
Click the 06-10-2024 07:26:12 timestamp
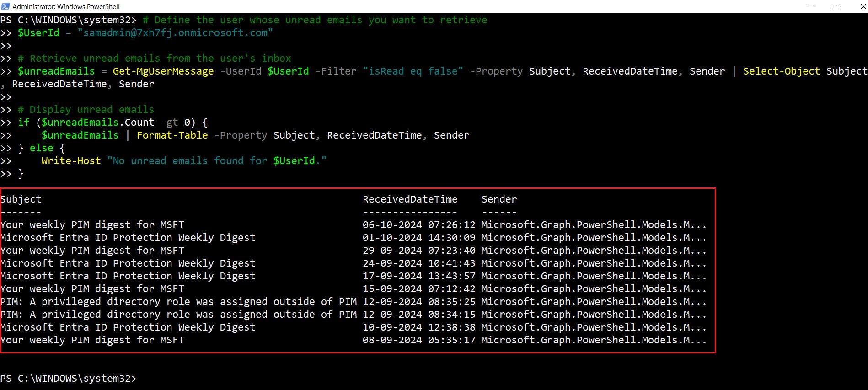point(418,225)
